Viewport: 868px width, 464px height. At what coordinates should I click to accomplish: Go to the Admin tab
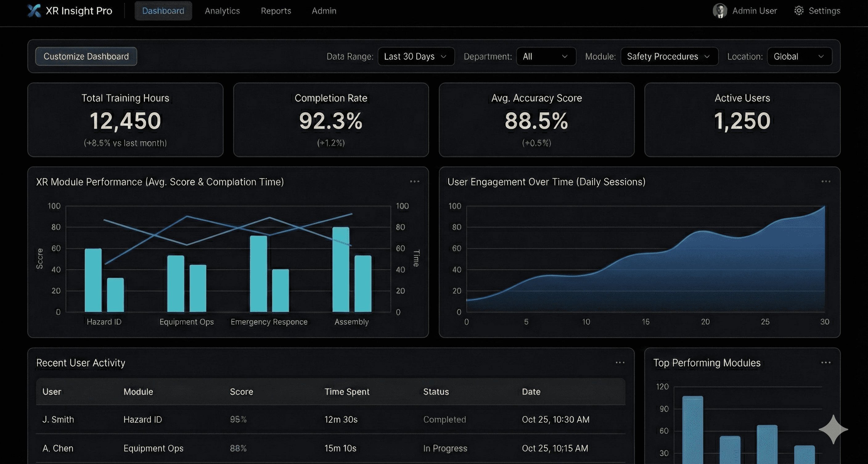click(x=324, y=11)
